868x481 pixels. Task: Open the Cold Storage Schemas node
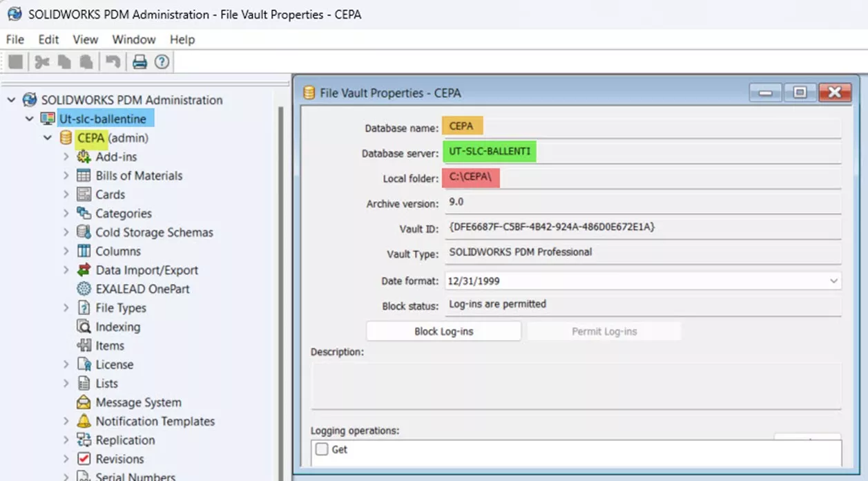(x=153, y=232)
